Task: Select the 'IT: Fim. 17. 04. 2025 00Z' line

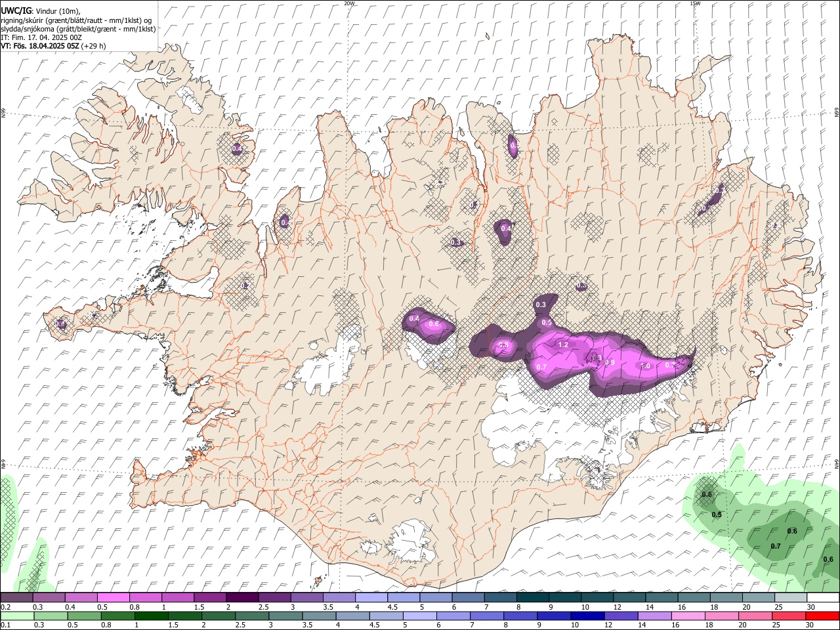Action: [41, 37]
